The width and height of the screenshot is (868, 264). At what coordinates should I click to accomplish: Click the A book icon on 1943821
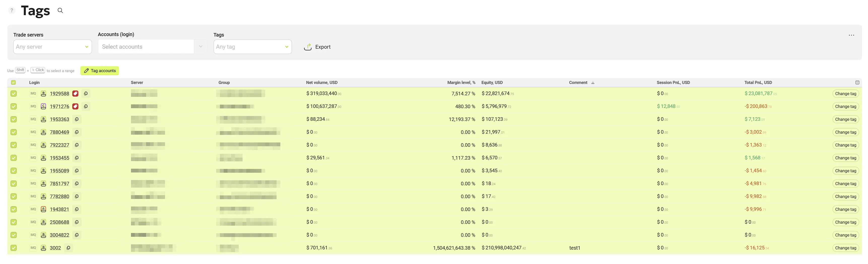pos(44,209)
